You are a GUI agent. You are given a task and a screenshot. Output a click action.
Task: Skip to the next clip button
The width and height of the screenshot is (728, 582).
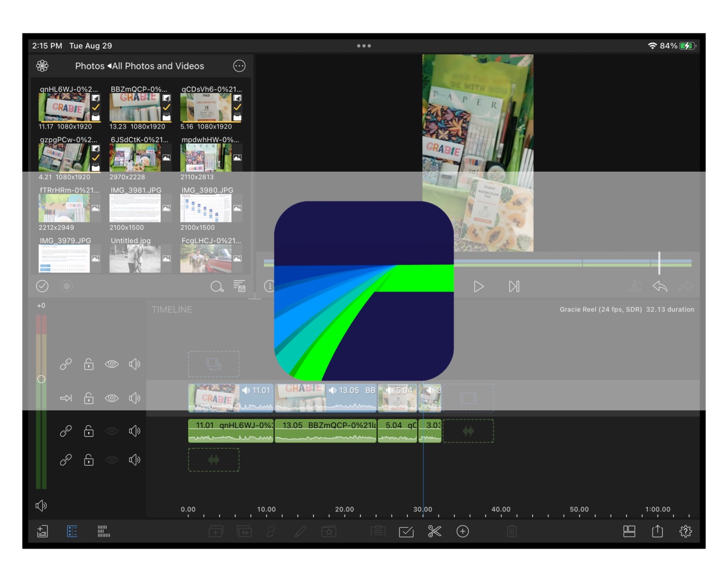[x=513, y=286]
